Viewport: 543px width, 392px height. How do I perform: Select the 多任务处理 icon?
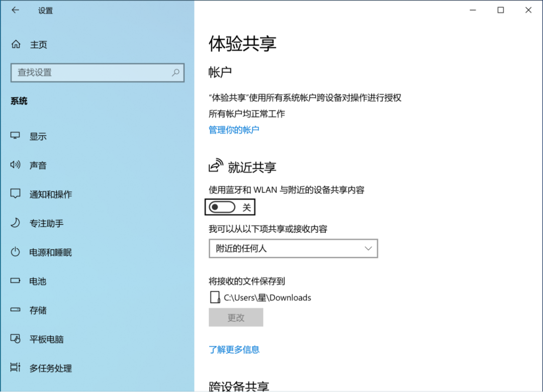coord(15,367)
